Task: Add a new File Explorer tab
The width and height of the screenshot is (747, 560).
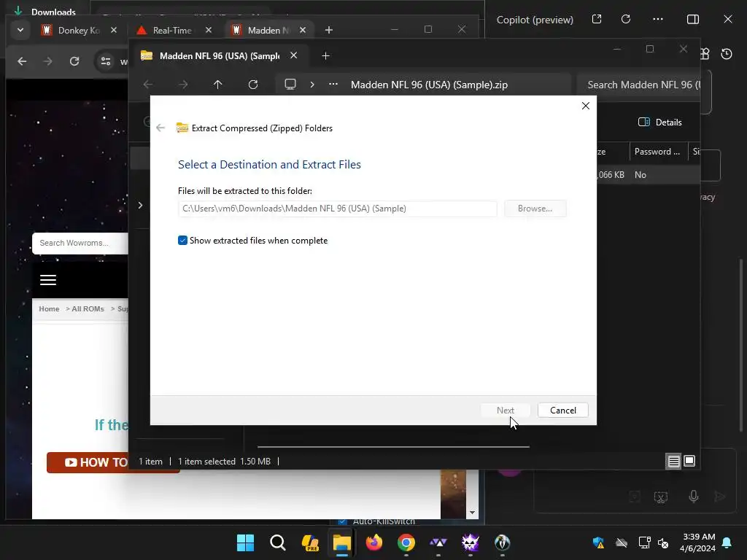Action: pos(325,56)
